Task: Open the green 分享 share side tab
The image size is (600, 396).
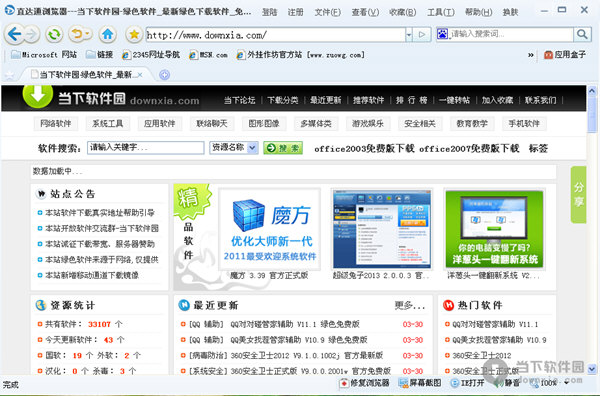Action: (578, 194)
